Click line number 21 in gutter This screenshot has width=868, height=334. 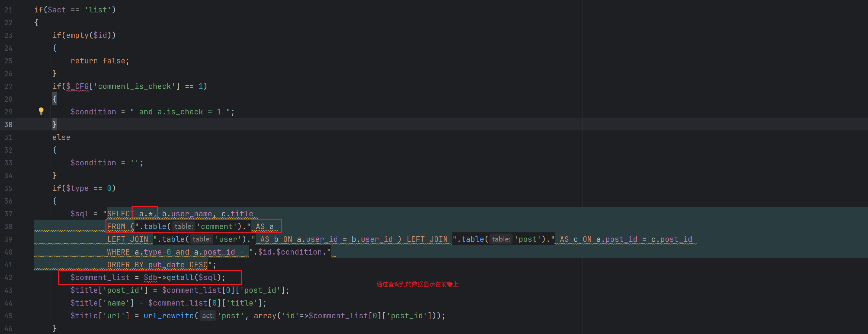coord(8,10)
